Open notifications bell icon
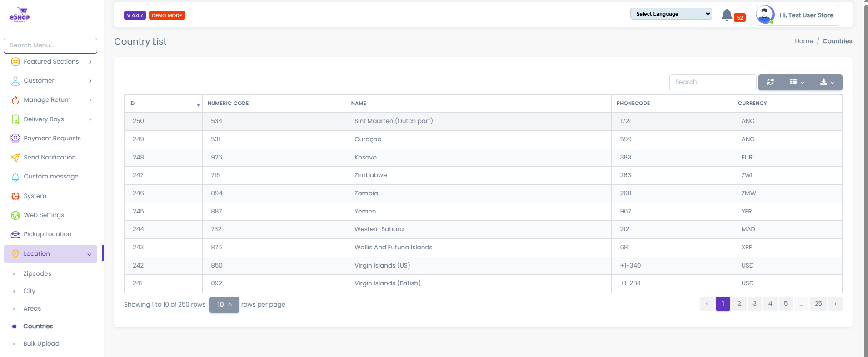 (x=727, y=15)
